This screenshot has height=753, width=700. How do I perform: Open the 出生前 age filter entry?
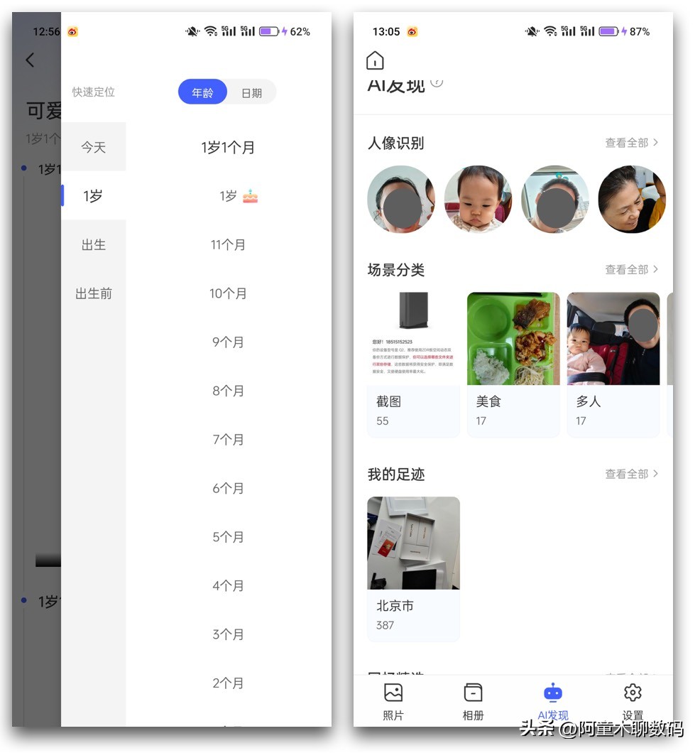tap(93, 293)
